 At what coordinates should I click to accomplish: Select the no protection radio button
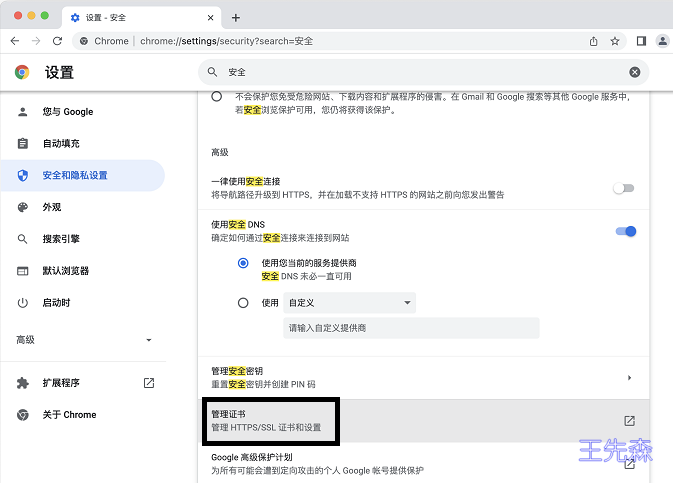click(217, 97)
